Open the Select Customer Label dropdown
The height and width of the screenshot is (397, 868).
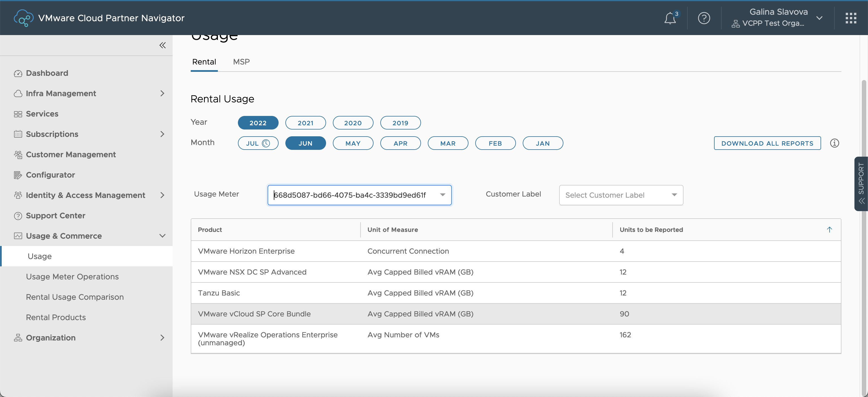pyautogui.click(x=621, y=195)
